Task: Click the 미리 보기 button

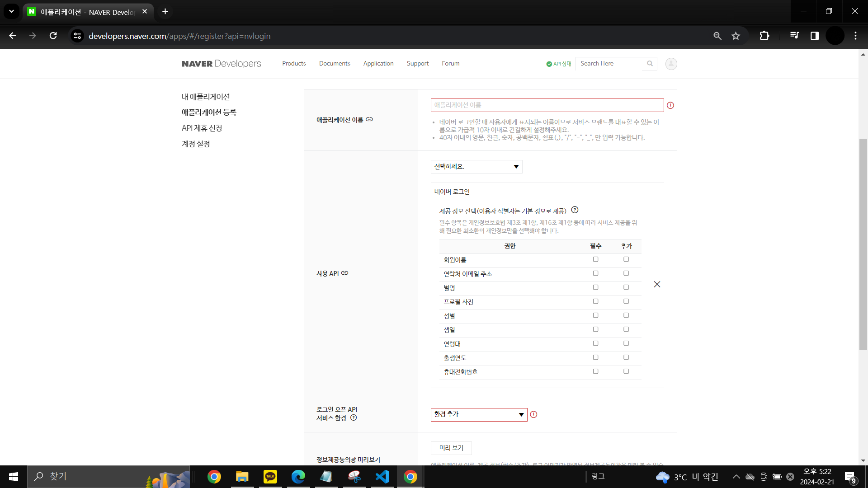Action: 451,448
